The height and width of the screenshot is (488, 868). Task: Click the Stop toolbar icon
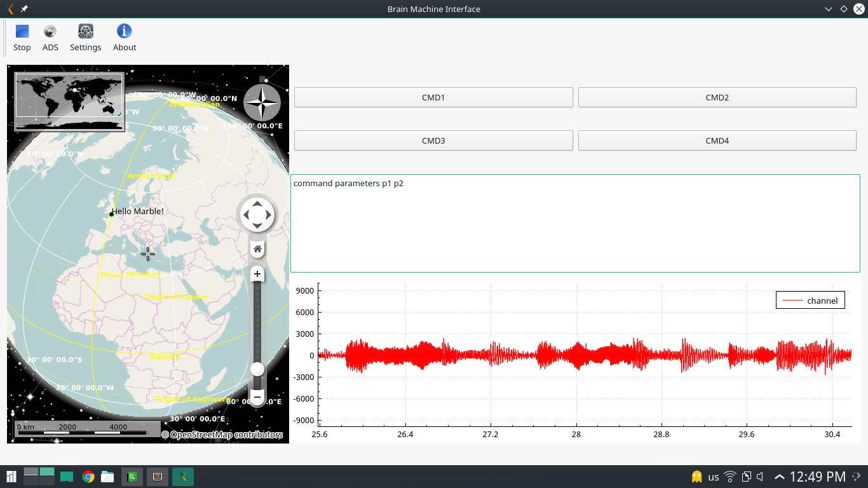[22, 38]
